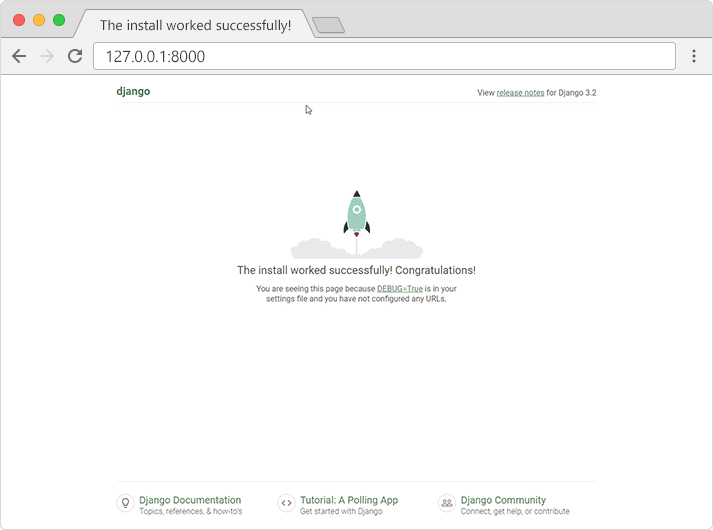Reload the current page
713x530 pixels.
click(x=75, y=56)
